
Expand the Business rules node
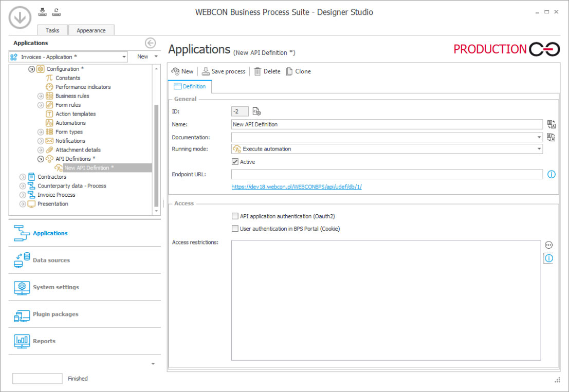point(41,96)
